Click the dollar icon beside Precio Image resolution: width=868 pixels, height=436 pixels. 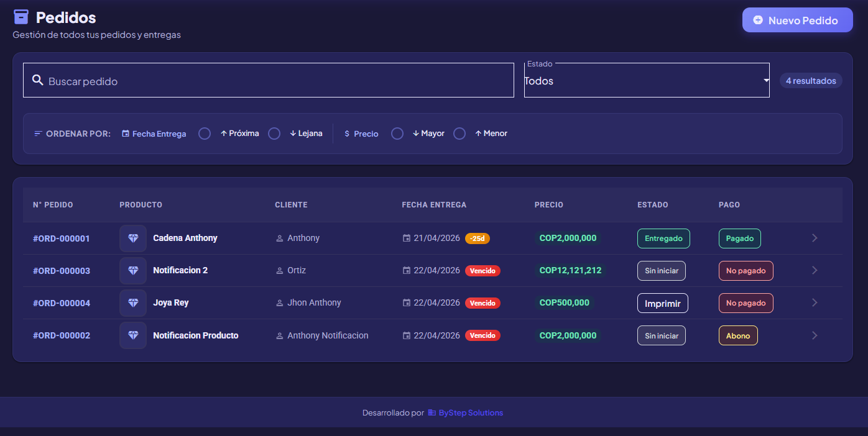347,134
